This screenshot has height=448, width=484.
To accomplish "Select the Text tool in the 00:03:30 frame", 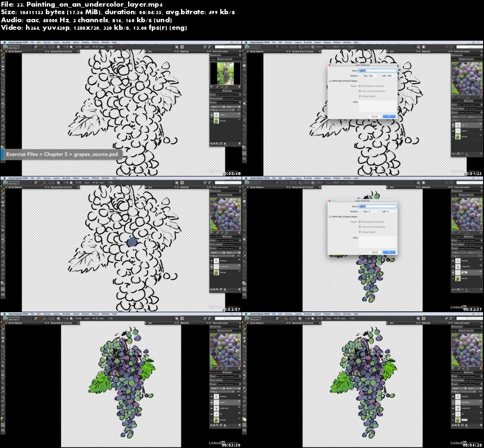I will coord(3,378).
